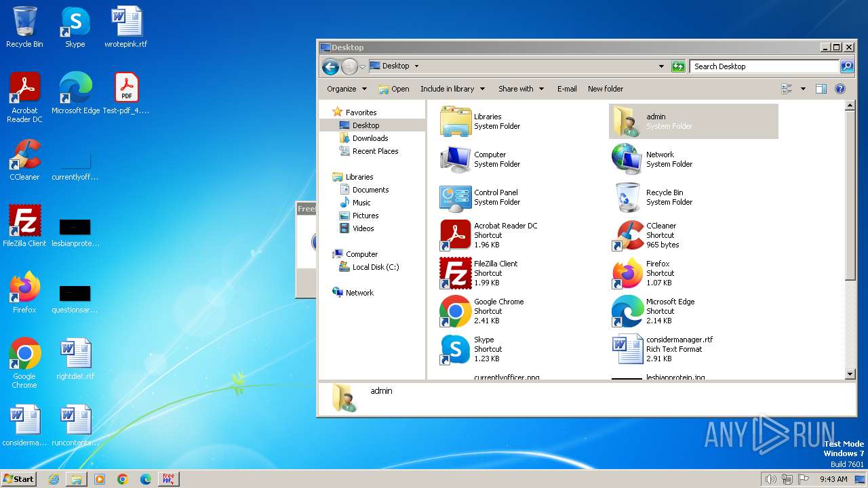The image size is (868, 488).
Task: Select rightdiet.rtf on the desktop
Action: [75, 359]
